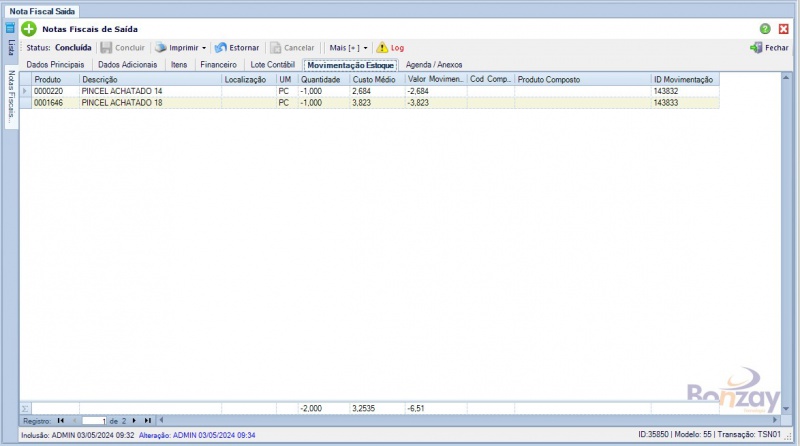Image resolution: width=800 pixels, height=446 pixels.
Task: Open the green help question mark icon
Action: point(765,29)
